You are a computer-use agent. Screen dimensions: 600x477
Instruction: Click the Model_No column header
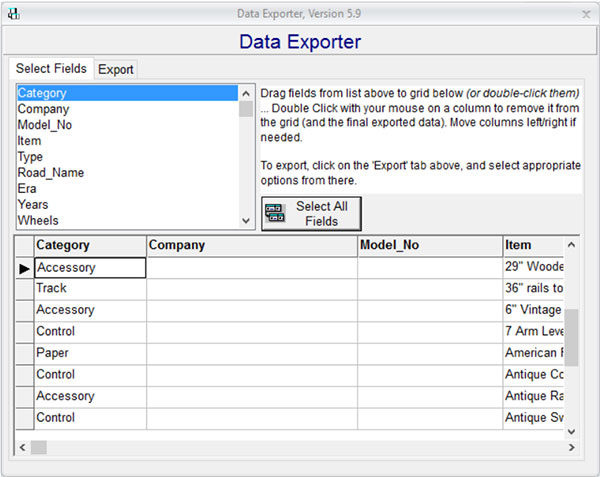[430, 245]
